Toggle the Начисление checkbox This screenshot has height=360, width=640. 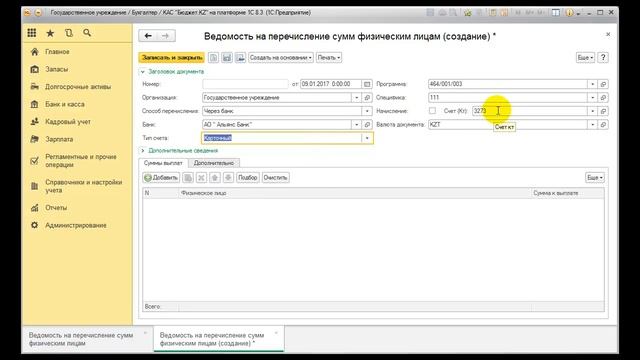[432, 111]
